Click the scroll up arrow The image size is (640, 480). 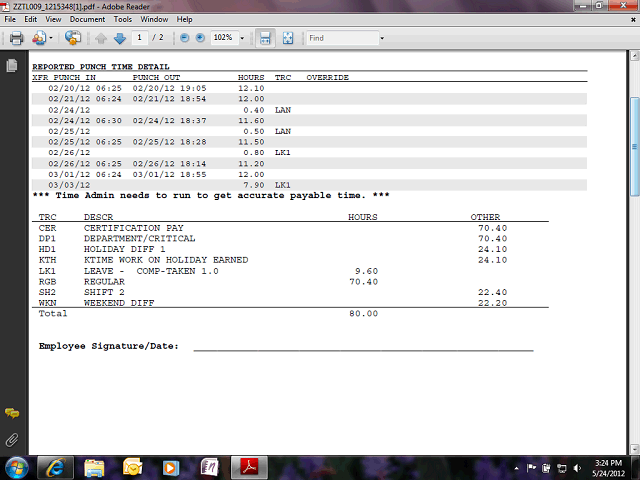click(634, 56)
